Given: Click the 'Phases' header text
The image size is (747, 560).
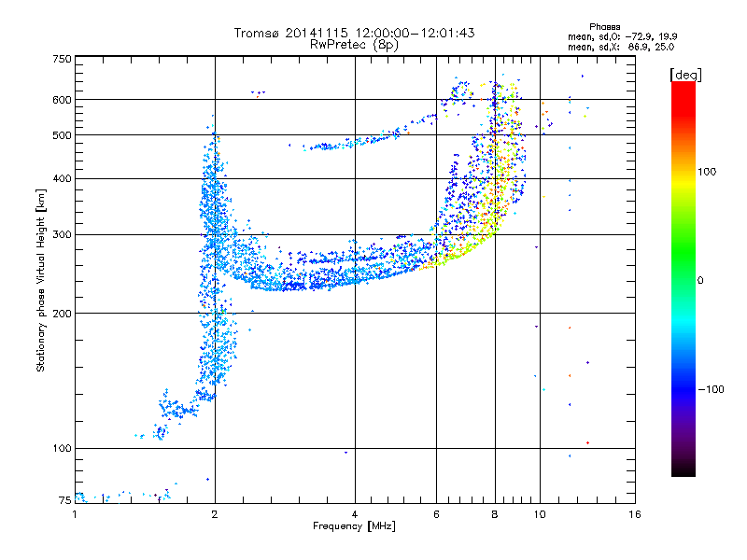Looking at the screenshot, I should pos(604,27).
